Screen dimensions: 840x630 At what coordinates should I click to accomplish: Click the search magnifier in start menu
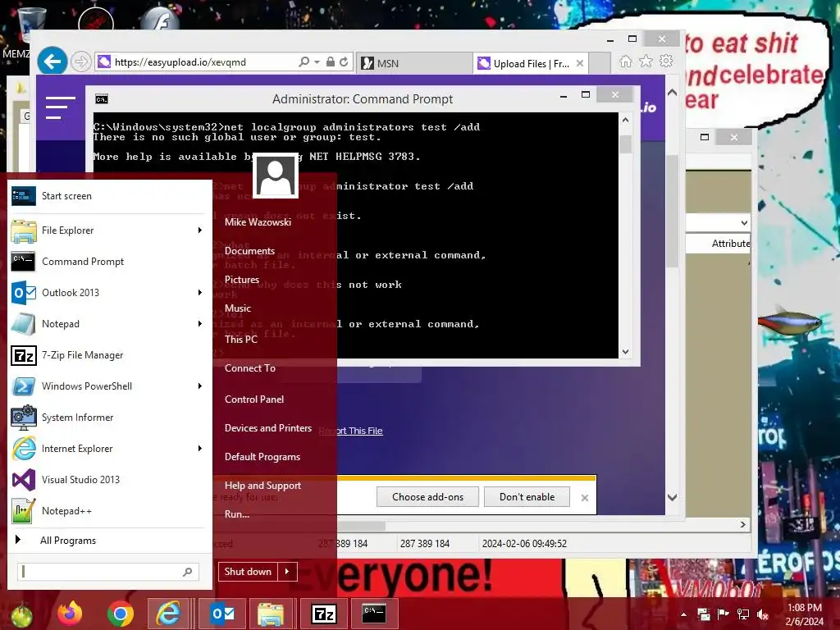[188, 572]
